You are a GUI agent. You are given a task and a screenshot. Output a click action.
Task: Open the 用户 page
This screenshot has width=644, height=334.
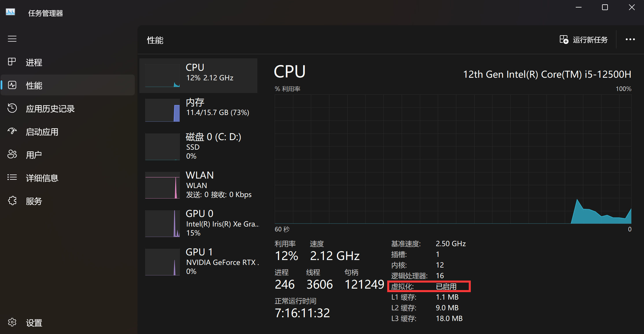coord(68,155)
